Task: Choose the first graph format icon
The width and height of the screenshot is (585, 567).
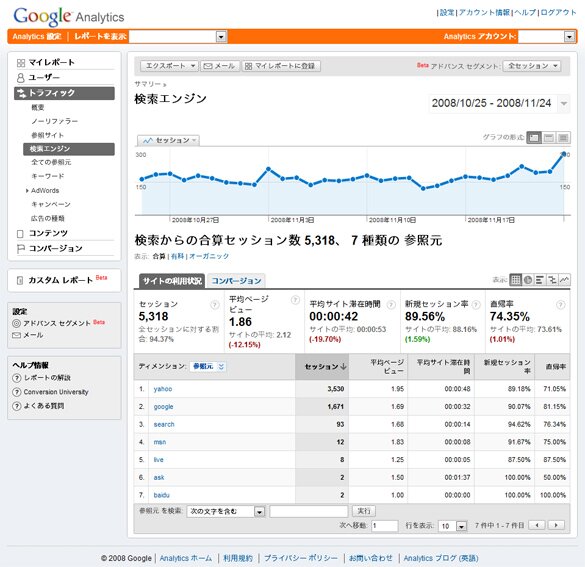Action: pyautogui.click(x=534, y=138)
